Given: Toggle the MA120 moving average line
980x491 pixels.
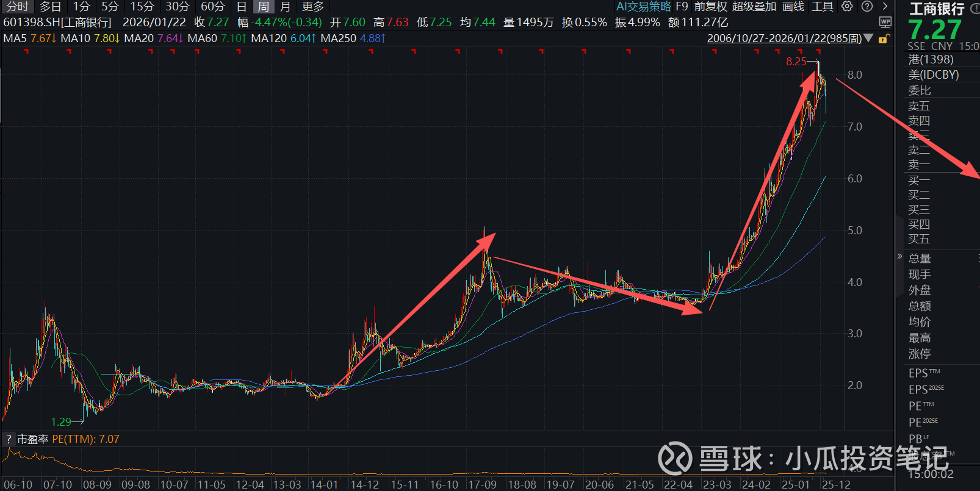Looking at the screenshot, I should click(x=284, y=38).
